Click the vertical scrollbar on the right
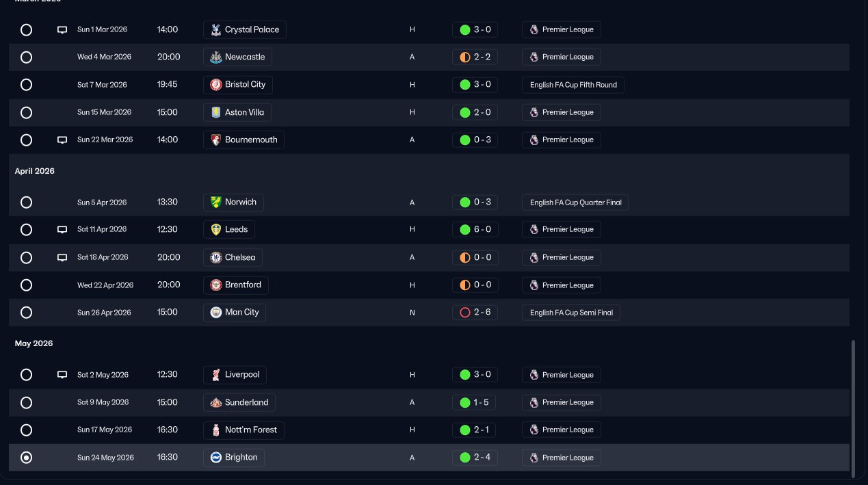 click(853, 408)
